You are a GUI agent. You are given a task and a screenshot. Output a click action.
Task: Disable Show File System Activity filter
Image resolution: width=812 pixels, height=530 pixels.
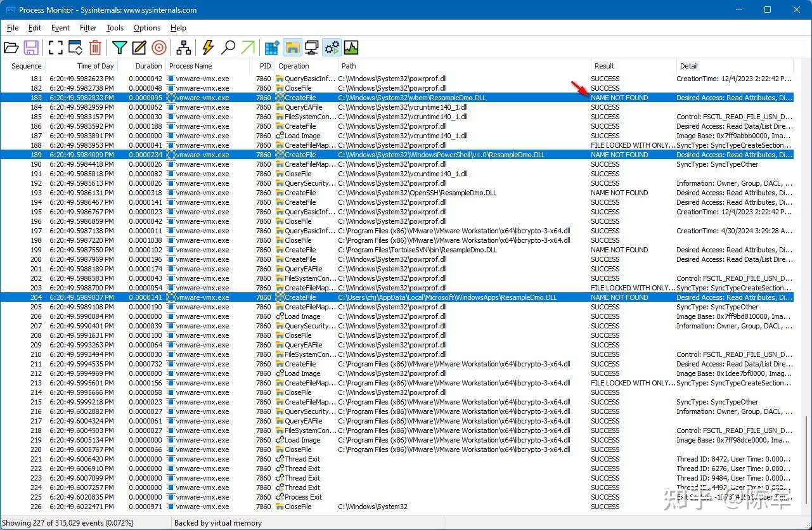(292, 47)
